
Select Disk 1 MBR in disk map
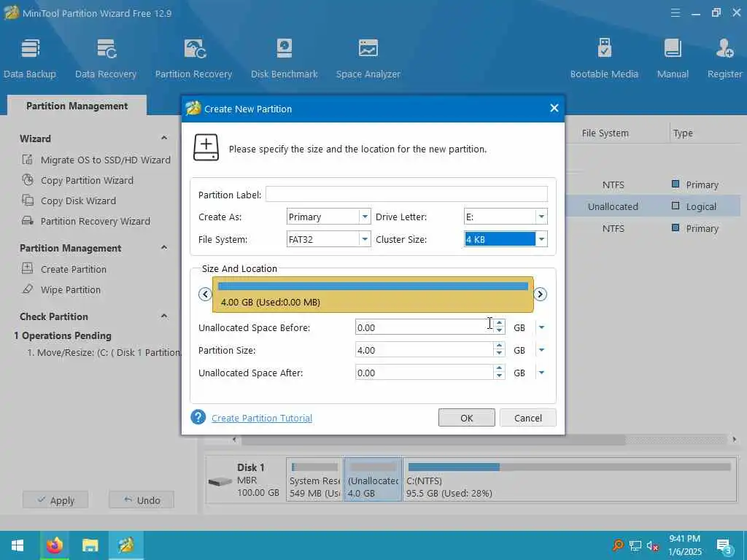point(247,480)
